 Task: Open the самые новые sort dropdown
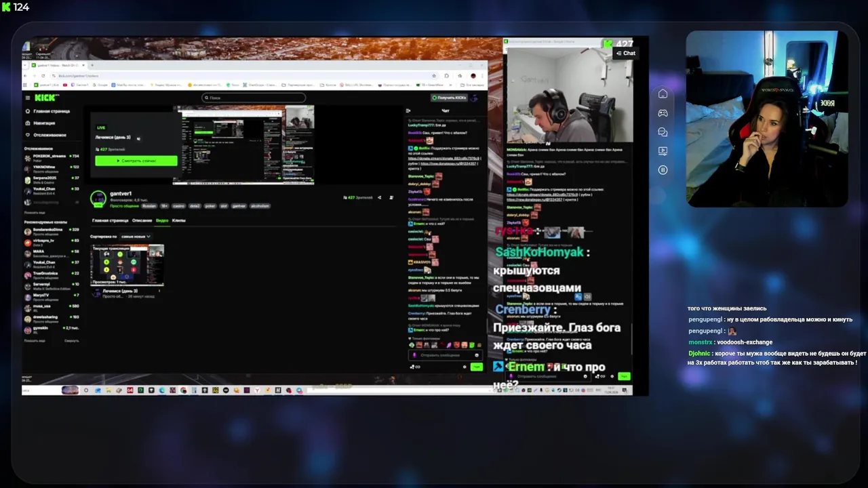tap(136, 237)
